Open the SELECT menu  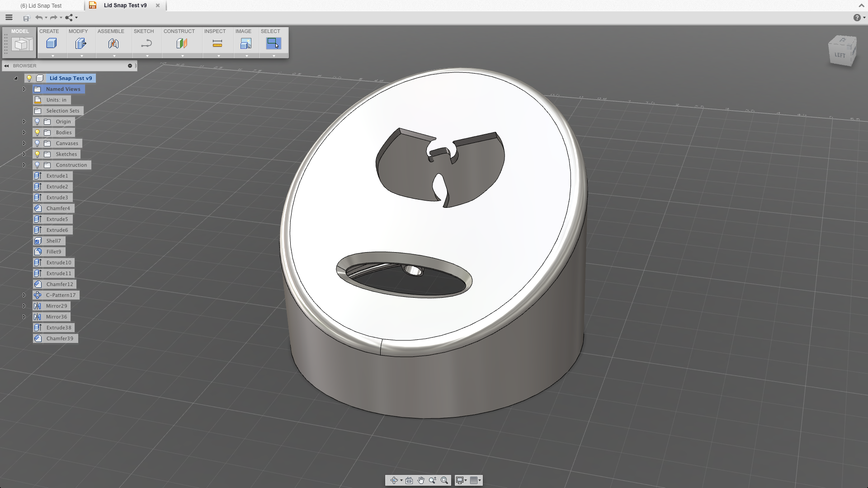tap(270, 31)
